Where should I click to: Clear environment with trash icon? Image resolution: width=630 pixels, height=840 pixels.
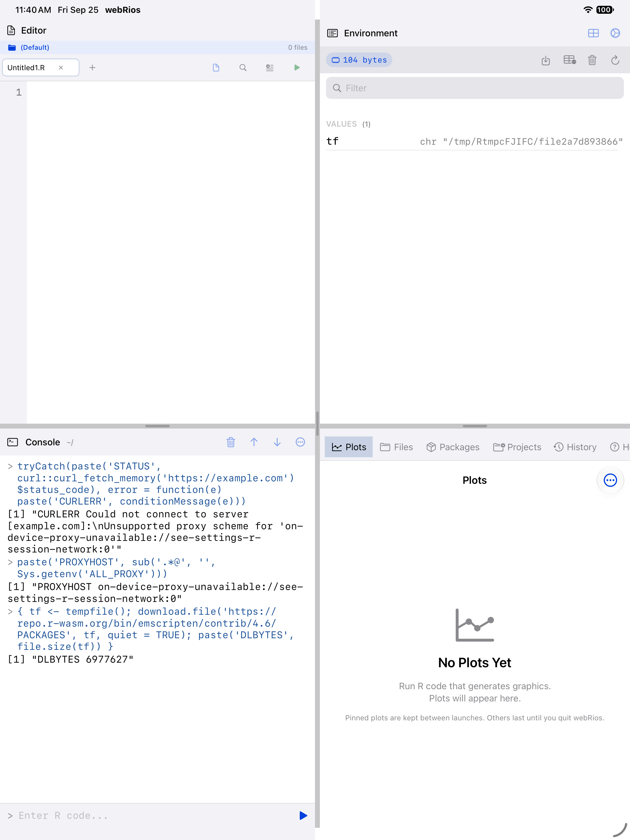(x=592, y=60)
